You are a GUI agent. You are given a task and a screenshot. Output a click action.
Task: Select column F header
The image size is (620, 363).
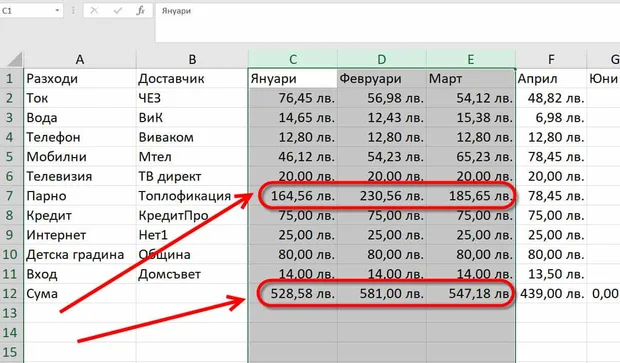pos(551,59)
